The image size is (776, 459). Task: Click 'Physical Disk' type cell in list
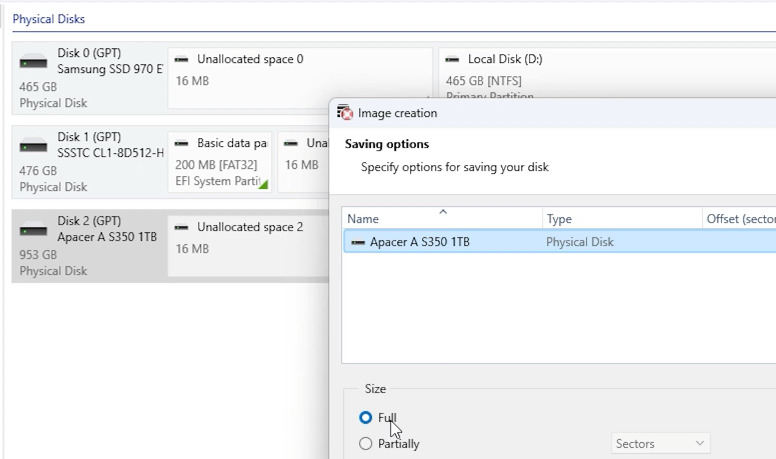pos(580,242)
